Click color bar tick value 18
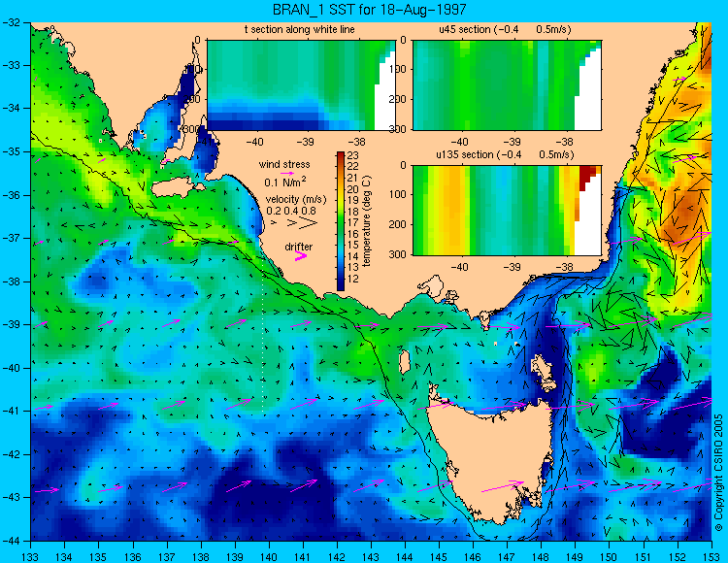The width and height of the screenshot is (728, 563). [x=353, y=212]
